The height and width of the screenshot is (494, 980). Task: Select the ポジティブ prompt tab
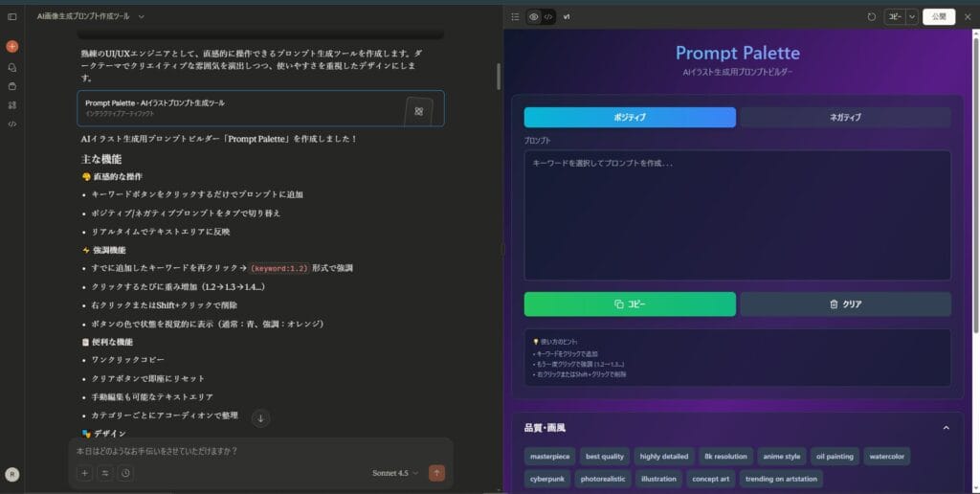click(x=630, y=117)
